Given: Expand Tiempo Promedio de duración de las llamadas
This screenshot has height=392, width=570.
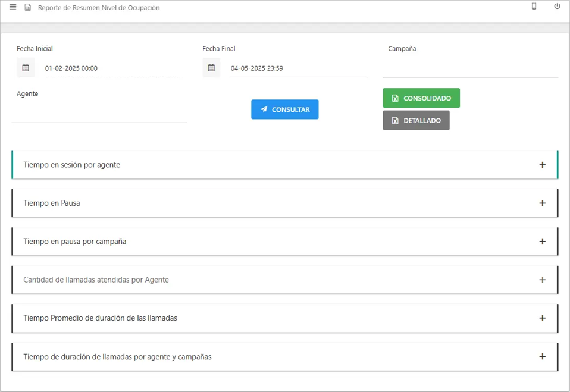Looking at the screenshot, I should tap(542, 318).
